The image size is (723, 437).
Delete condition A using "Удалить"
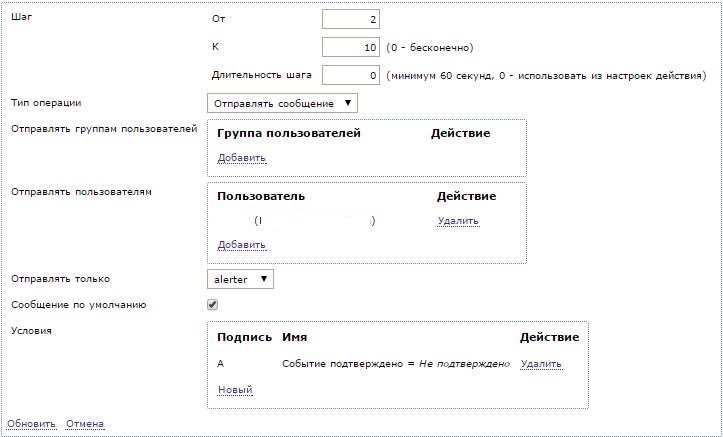pos(541,364)
